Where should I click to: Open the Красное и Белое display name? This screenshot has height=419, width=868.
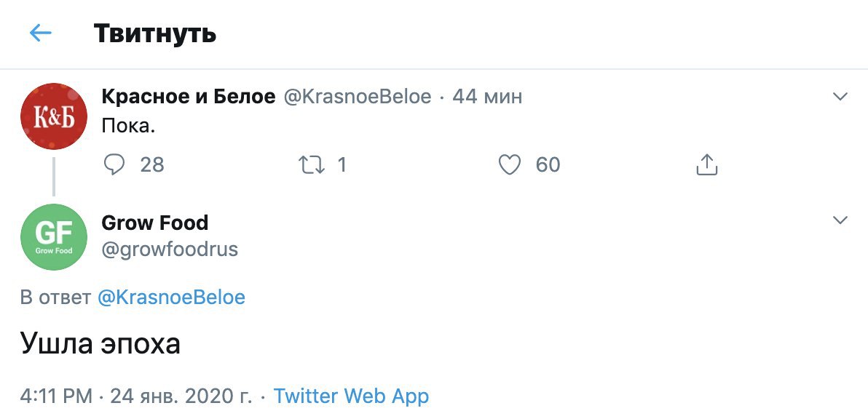tap(188, 97)
